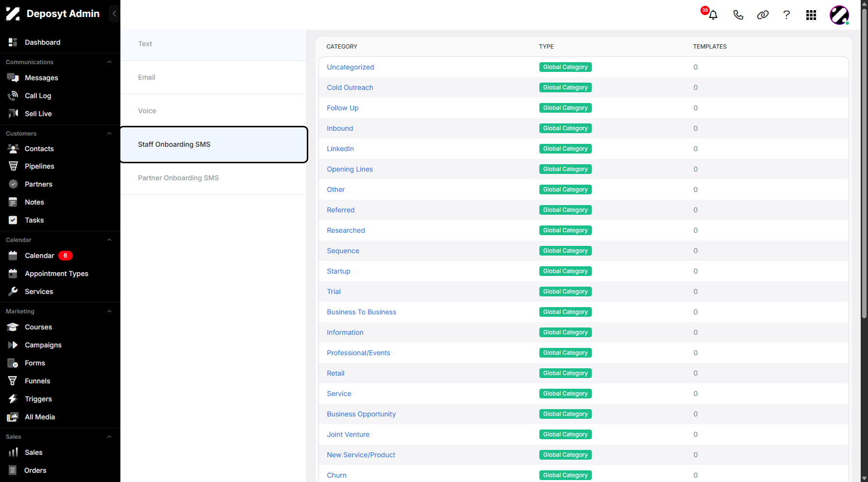Open the Cold Outreach category
The width and height of the screenshot is (868, 482).
[x=350, y=87]
